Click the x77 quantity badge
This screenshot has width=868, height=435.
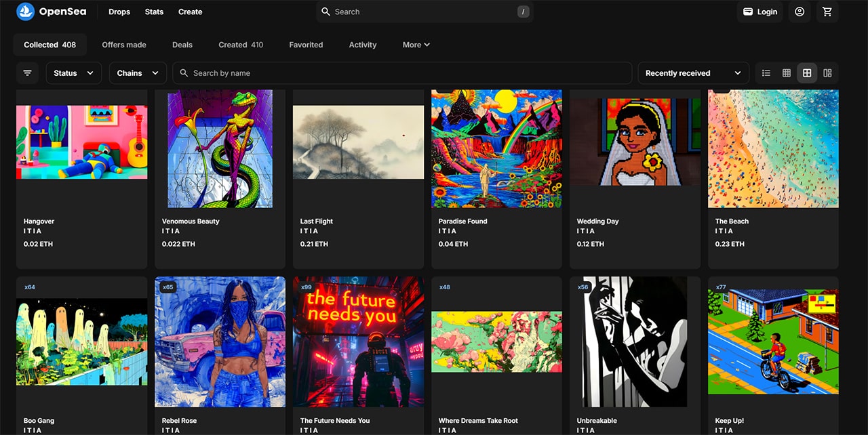pos(722,287)
